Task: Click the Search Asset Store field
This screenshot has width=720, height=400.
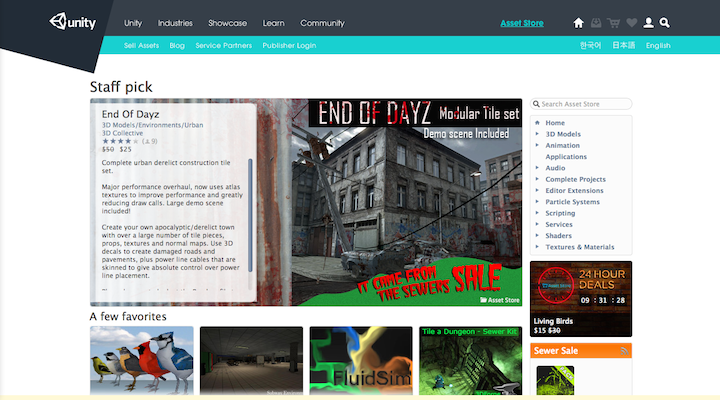Action: tap(581, 104)
